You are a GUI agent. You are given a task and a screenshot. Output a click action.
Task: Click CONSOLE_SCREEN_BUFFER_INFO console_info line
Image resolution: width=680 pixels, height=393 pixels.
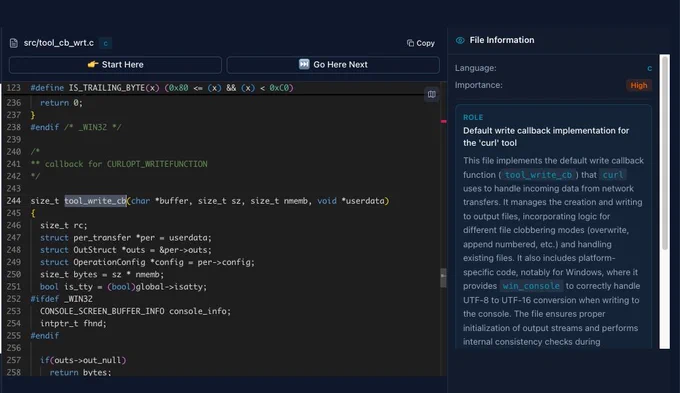click(x=135, y=311)
